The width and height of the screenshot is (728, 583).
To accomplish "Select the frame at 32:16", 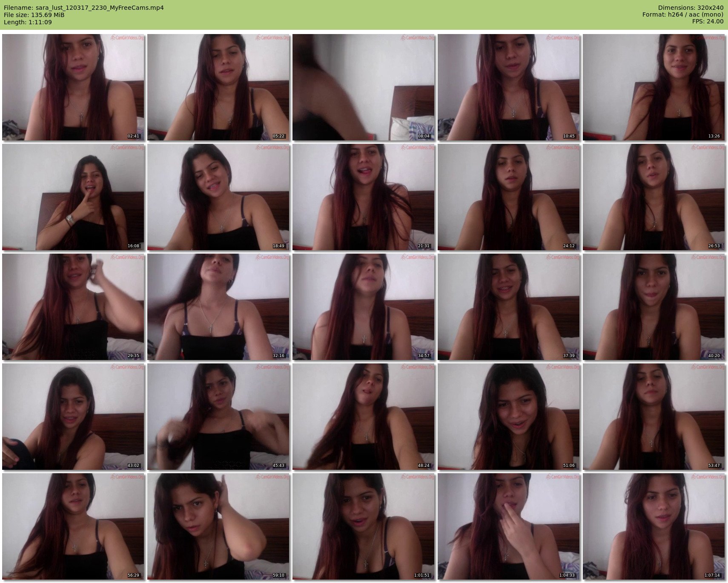I will pos(218,307).
